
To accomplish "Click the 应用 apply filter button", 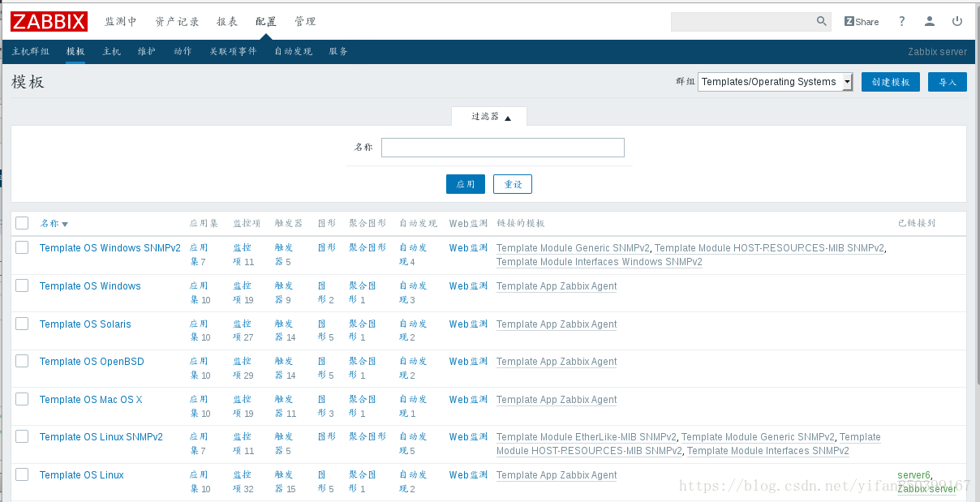I will pyautogui.click(x=466, y=184).
